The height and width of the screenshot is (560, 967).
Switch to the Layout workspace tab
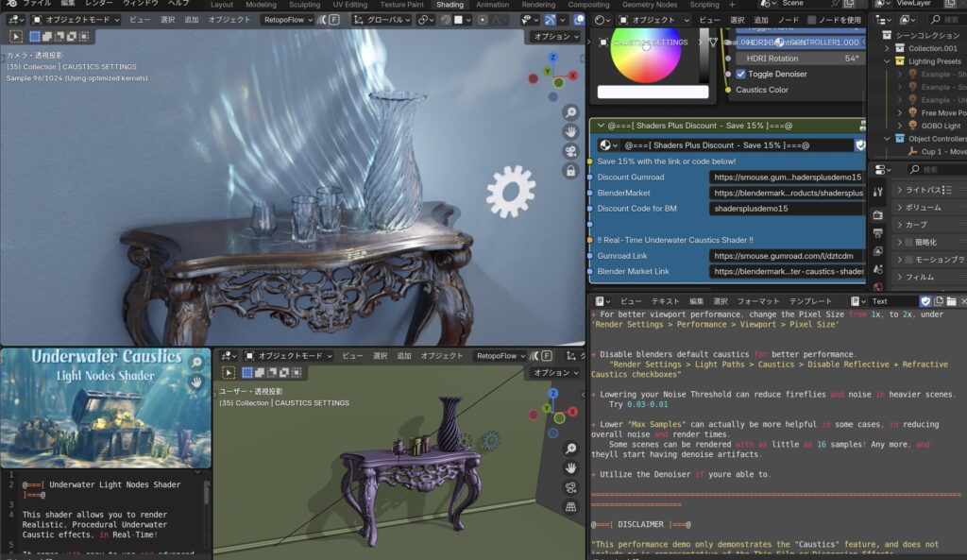(x=222, y=5)
